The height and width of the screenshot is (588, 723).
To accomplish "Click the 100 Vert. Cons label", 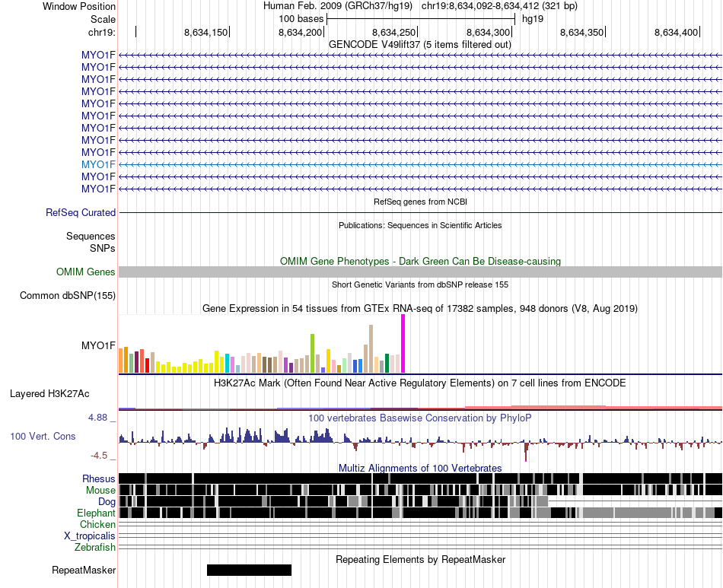I will click(x=43, y=437).
